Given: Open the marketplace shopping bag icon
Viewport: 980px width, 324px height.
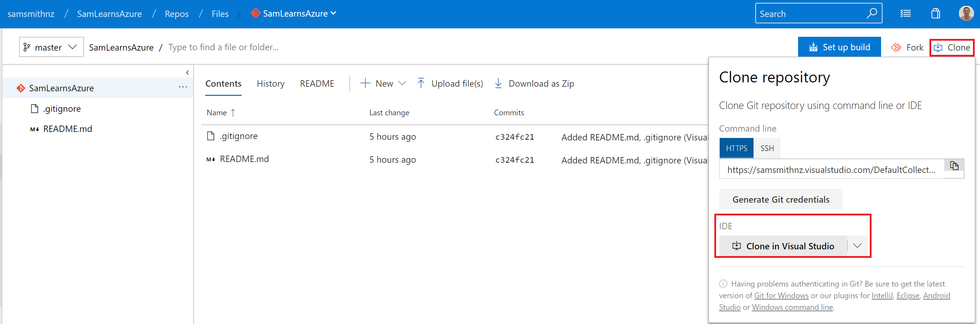Looking at the screenshot, I should tap(935, 14).
